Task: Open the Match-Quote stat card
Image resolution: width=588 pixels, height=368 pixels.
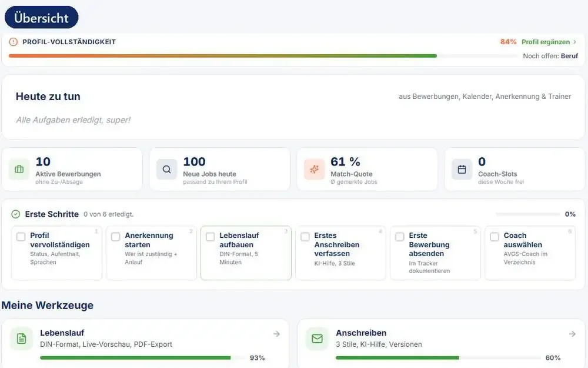Action: pyautogui.click(x=367, y=170)
